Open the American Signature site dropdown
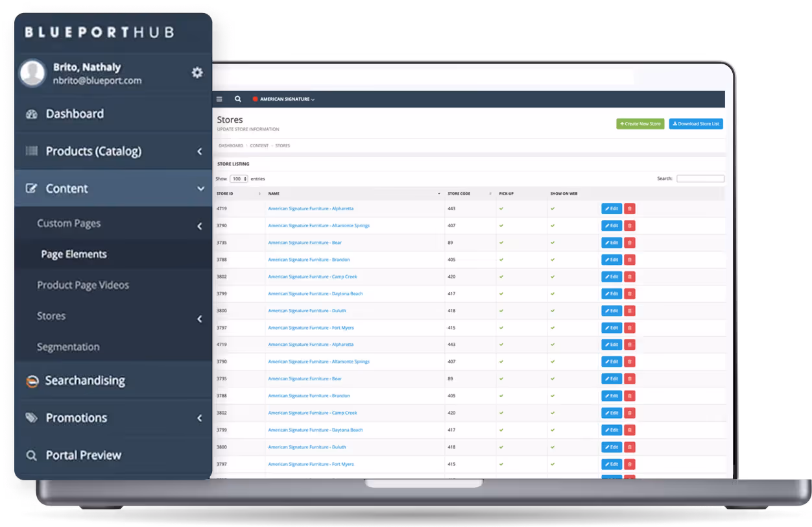The height and width of the screenshot is (527, 812). tap(284, 99)
